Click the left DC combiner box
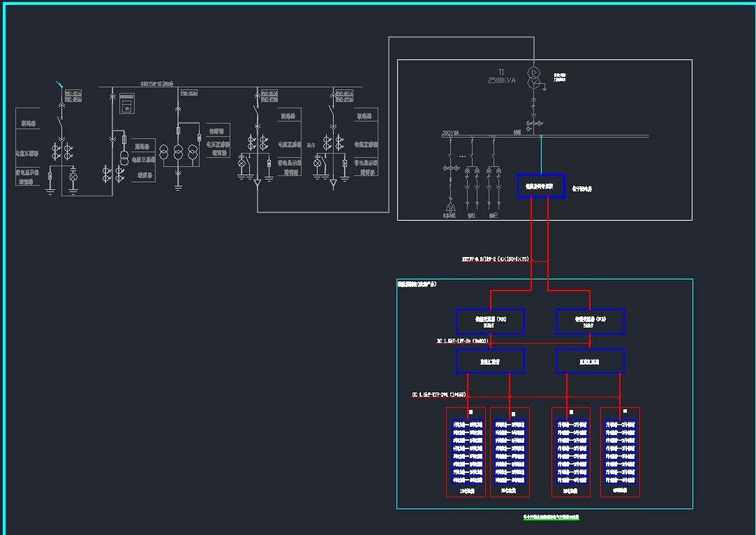 click(490, 361)
